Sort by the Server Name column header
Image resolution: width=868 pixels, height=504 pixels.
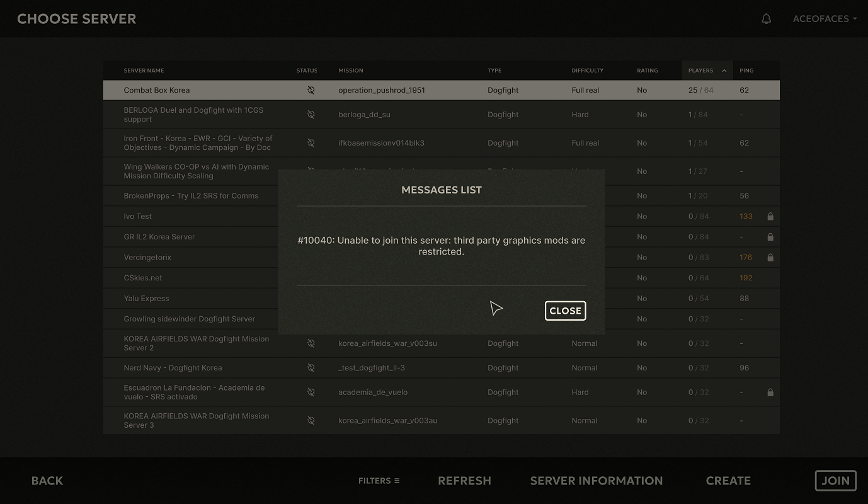(x=144, y=71)
